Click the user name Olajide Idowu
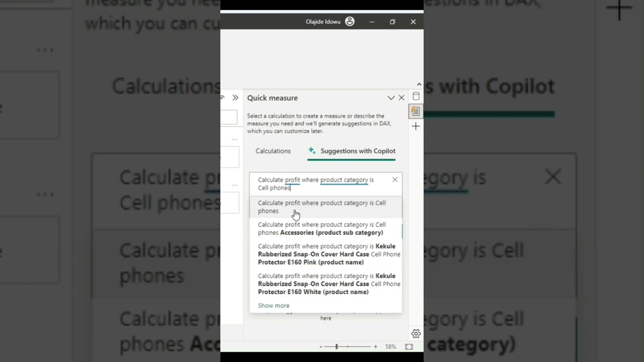 point(323,22)
